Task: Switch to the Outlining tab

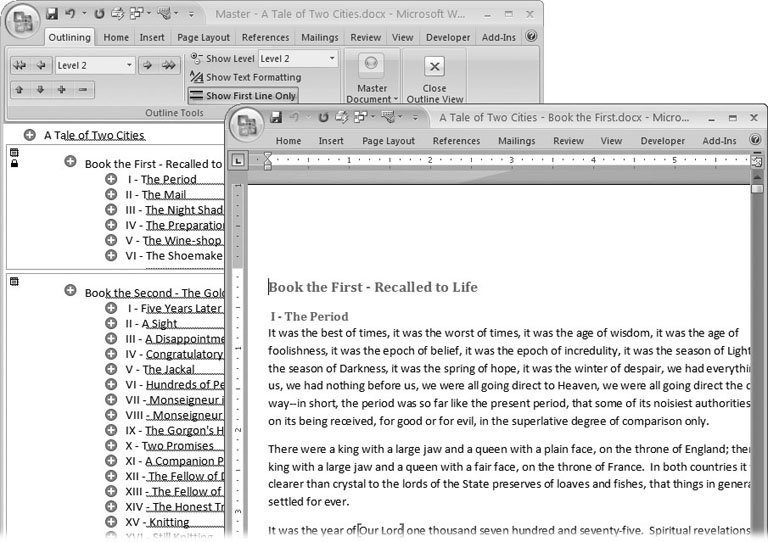Action: [69, 37]
